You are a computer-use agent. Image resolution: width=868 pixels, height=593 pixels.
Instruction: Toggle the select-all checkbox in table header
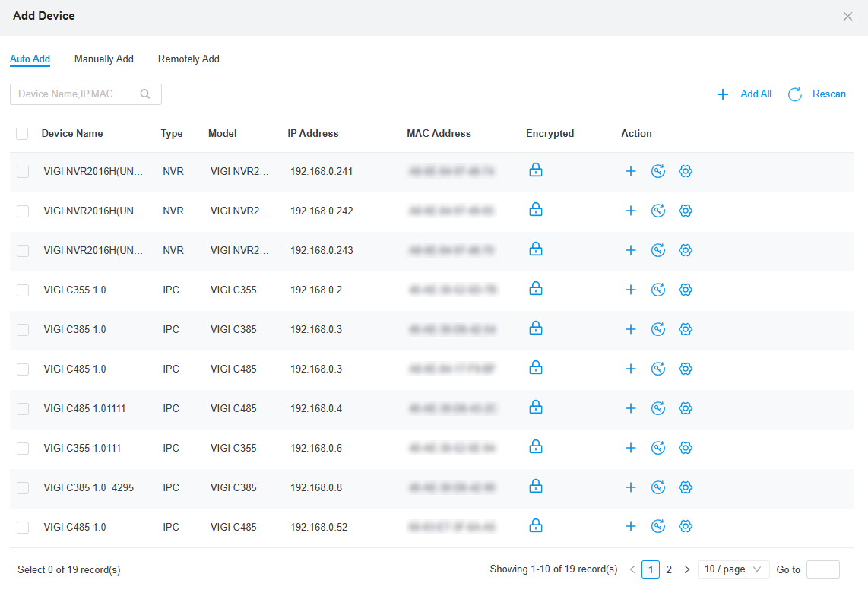tap(22, 133)
